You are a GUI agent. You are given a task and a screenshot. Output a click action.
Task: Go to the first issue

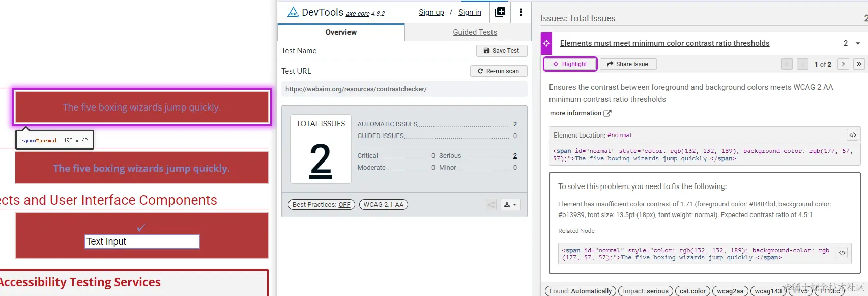click(x=787, y=64)
